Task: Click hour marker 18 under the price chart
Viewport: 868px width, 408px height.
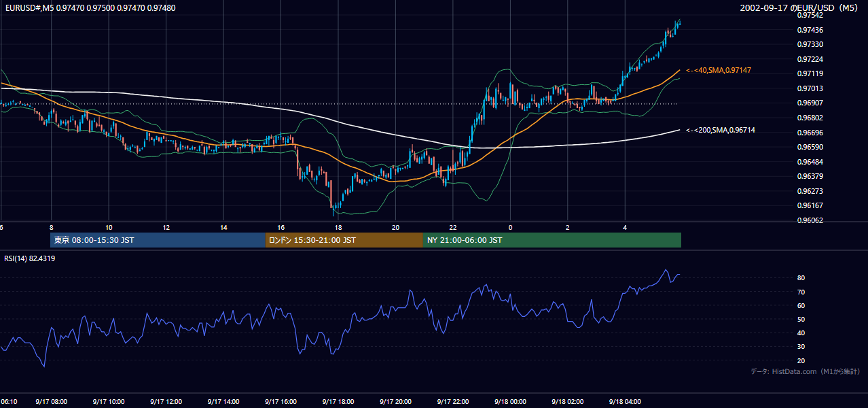Action: point(338,227)
